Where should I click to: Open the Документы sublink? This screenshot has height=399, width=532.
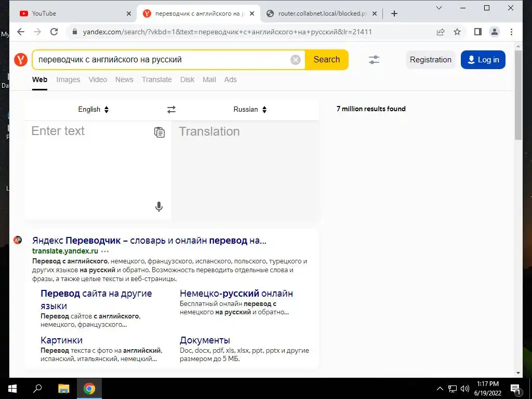(205, 340)
